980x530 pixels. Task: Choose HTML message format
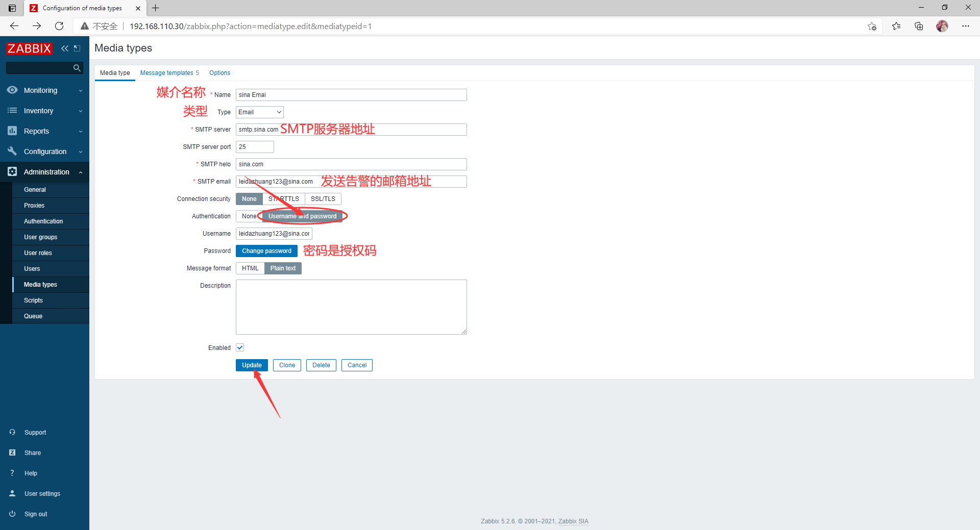[x=250, y=268]
